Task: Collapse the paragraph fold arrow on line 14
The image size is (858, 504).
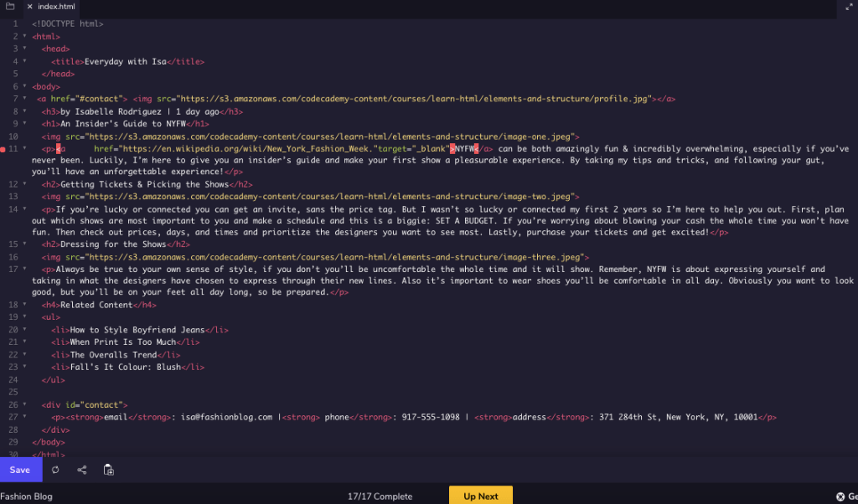Action: point(24,209)
